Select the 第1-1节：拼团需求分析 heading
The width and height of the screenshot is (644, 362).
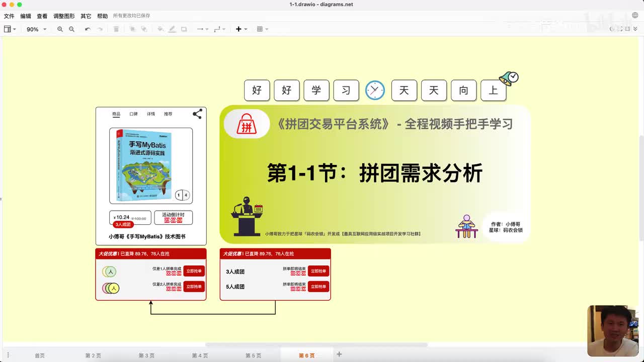tap(375, 173)
